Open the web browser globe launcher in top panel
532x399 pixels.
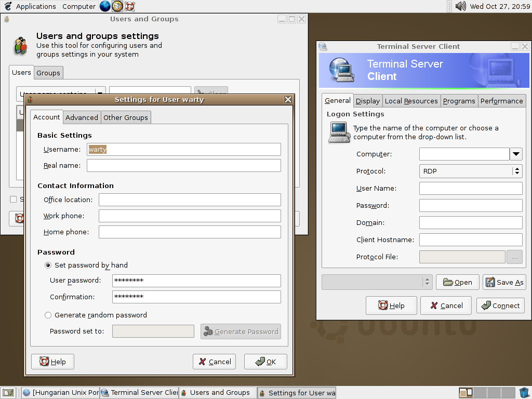point(105,6)
